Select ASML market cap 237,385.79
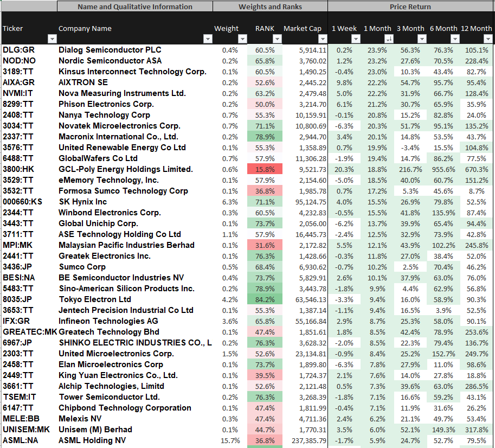Image resolution: width=495 pixels, height=448 pixels. 305,440
